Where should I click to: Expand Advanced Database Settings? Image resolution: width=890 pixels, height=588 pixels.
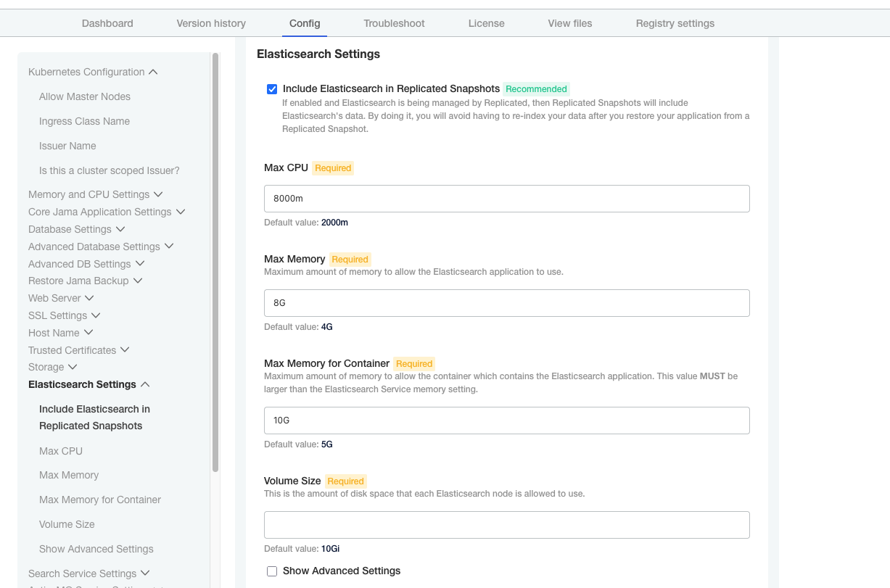click(101, 247)
